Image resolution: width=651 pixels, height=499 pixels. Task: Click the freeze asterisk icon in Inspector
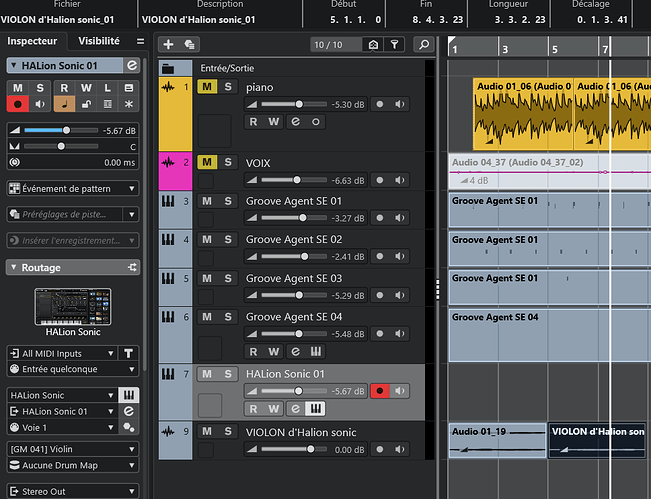click(128, 103)
